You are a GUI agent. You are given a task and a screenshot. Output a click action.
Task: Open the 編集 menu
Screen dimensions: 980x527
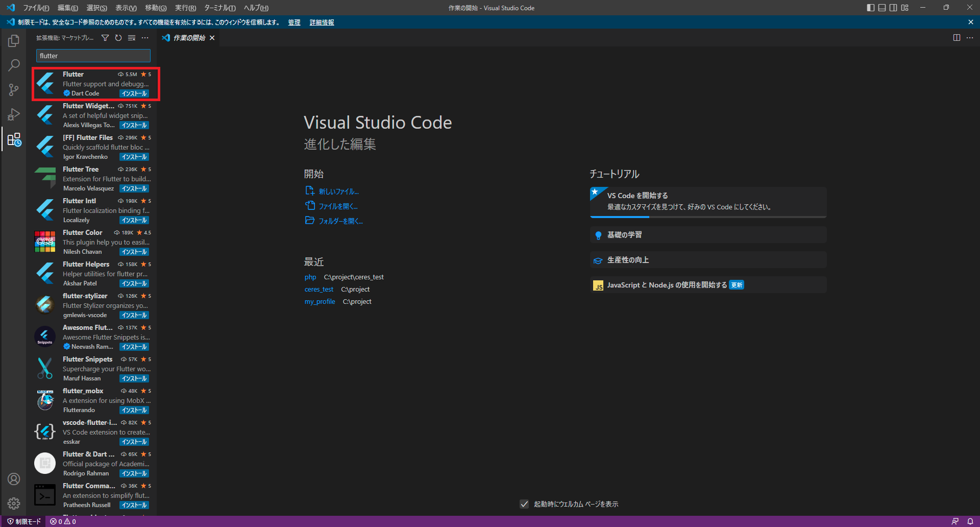[68, 8]
